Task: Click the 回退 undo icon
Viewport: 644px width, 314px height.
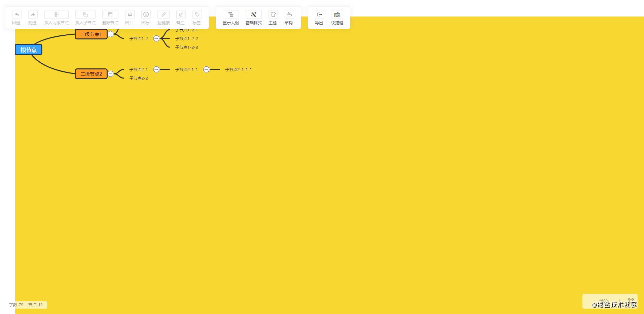Action: (16, 14)
